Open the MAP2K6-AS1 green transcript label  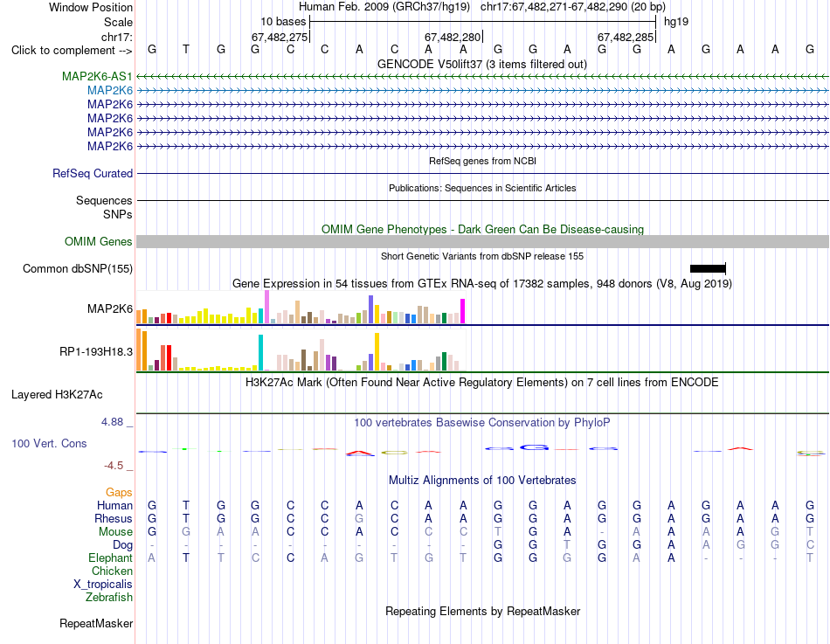(x=97, y=76)
